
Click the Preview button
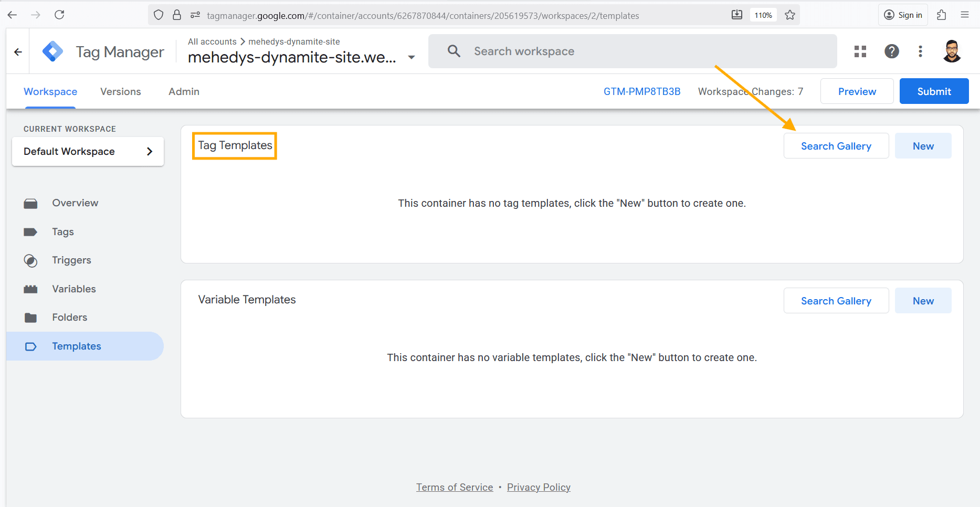857,91
